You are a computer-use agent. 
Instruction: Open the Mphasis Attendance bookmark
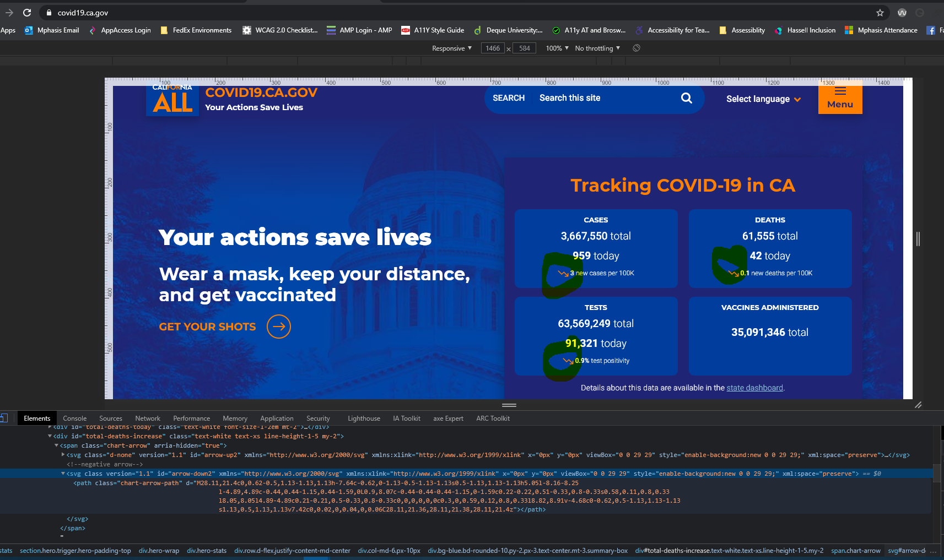[881, 30]
